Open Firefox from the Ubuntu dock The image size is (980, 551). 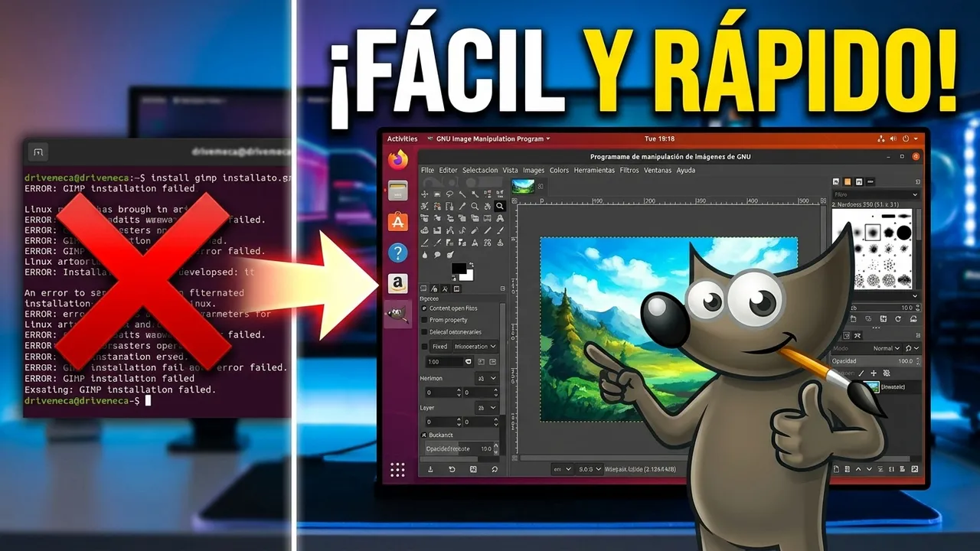[397, 160]
